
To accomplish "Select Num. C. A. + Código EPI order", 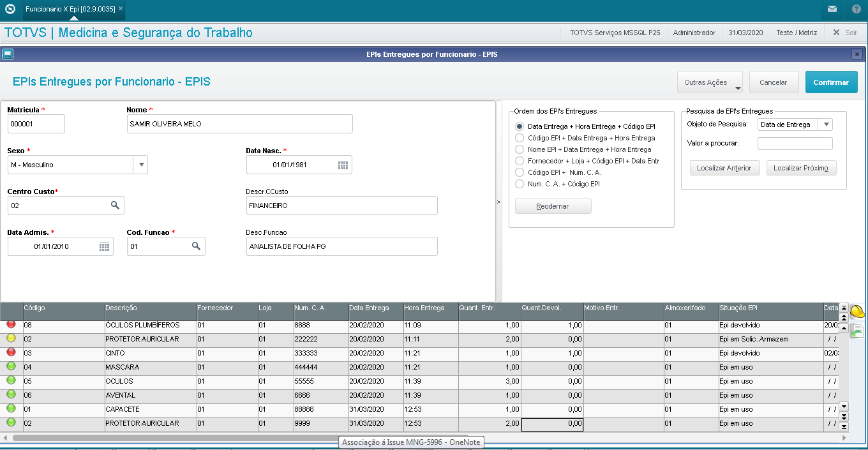I will [x=520, y=184].
